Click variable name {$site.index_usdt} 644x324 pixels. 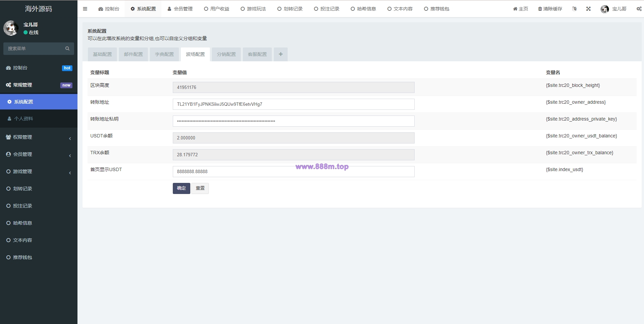[565, 169]
